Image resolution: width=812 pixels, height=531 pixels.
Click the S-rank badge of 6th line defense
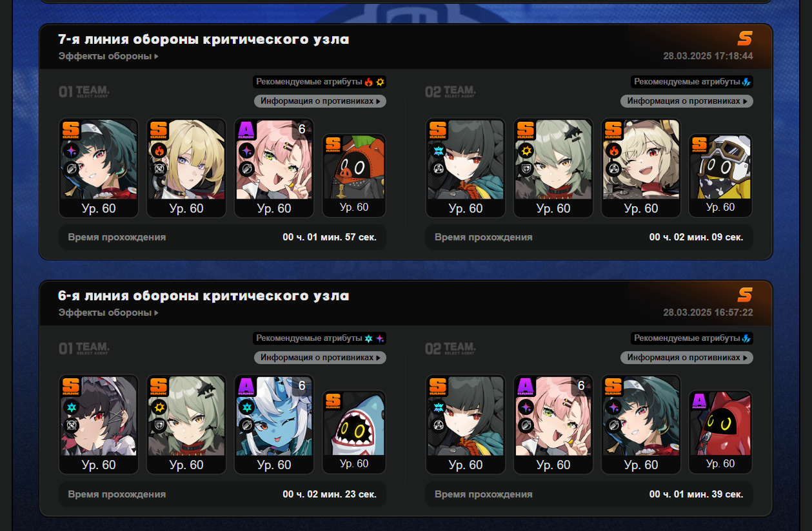pyautogui.click(x=745, y=295)
